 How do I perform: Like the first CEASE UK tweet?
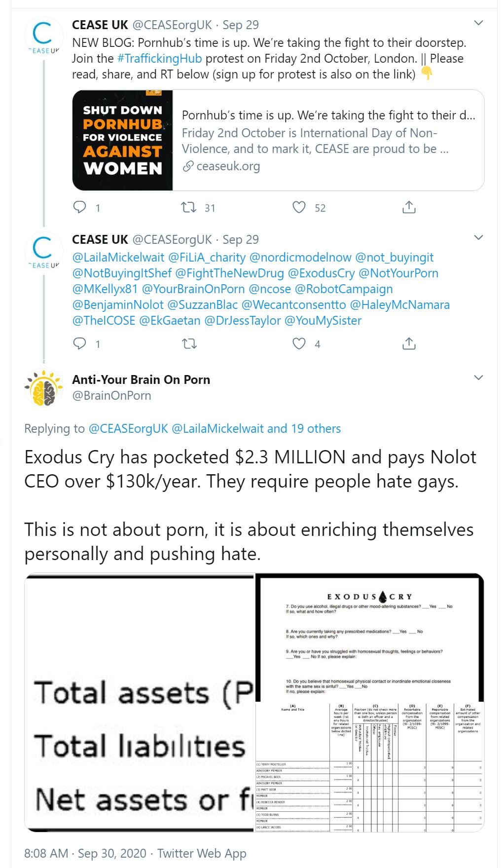pos(299,207)
